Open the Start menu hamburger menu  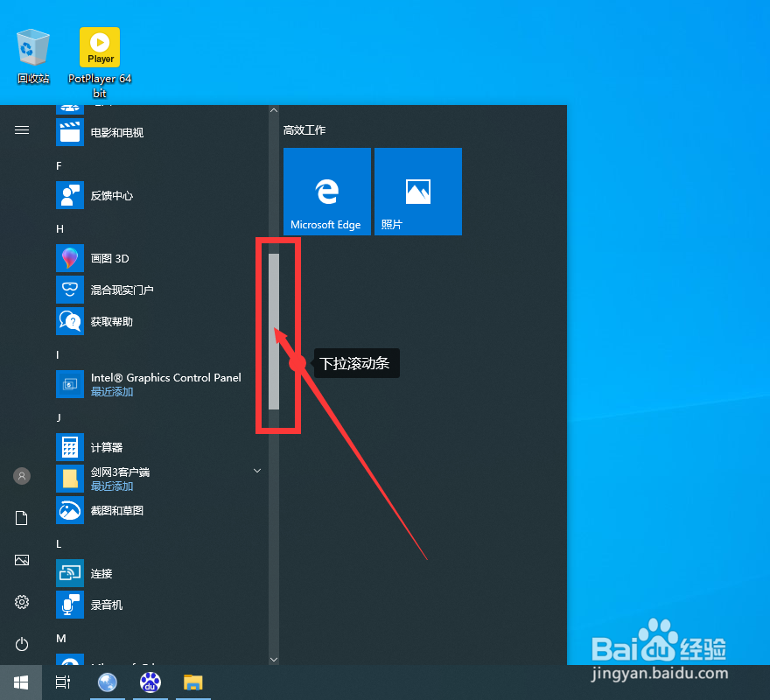click(x=22, y=129)
